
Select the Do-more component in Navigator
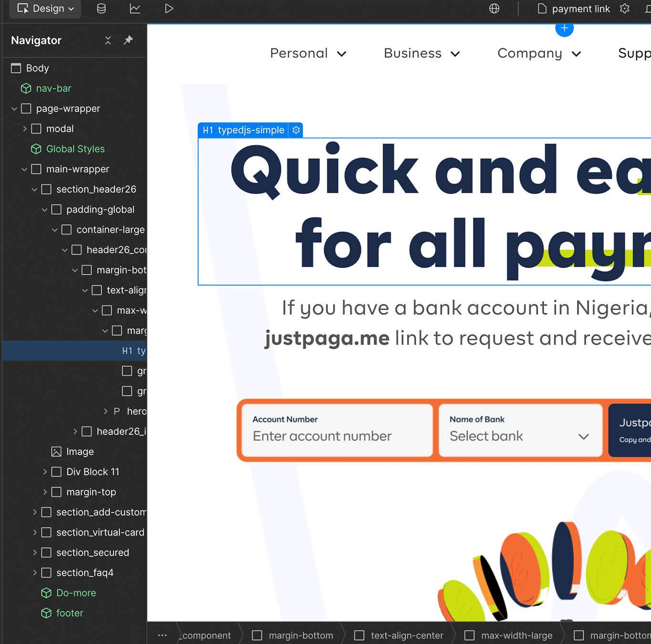tap(74, 593)
